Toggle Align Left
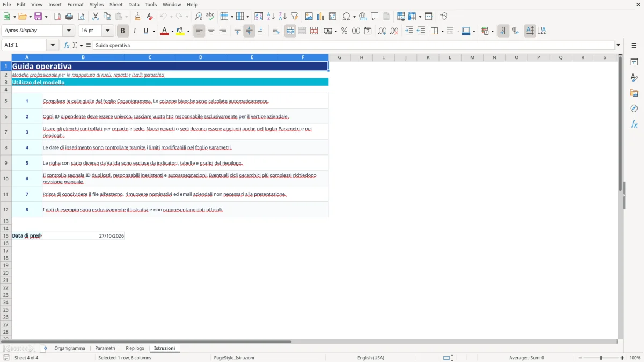The width and height of the screenshot is (644, 362). coord(199,31)
